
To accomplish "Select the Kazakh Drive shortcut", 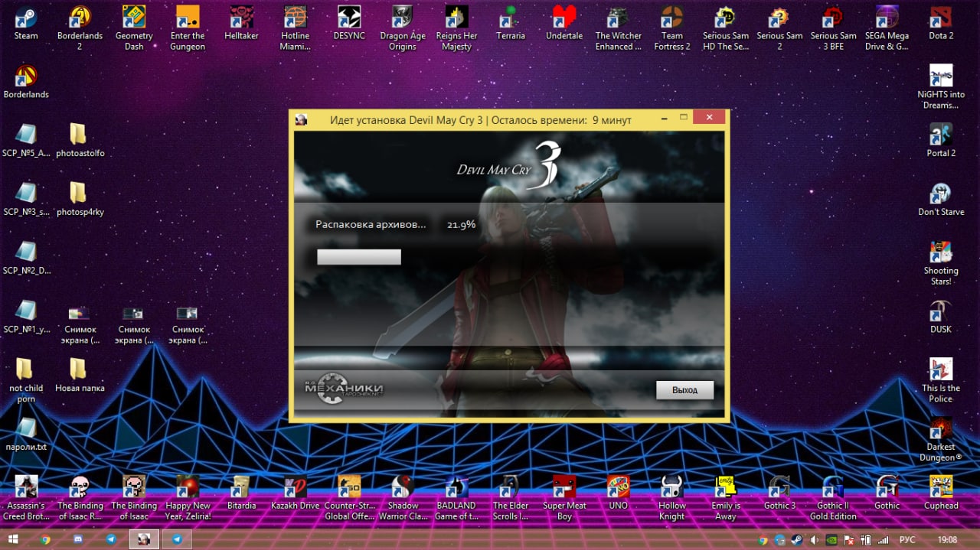I will [x=296, y=493].
